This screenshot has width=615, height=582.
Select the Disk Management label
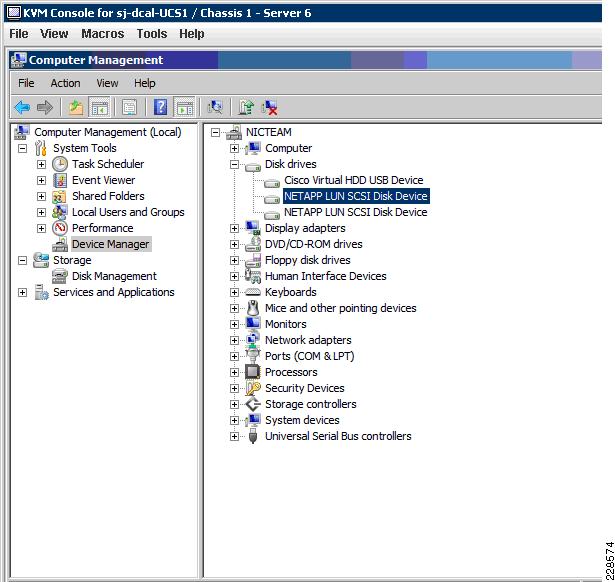pyautogui.click(x=114, y=276)
